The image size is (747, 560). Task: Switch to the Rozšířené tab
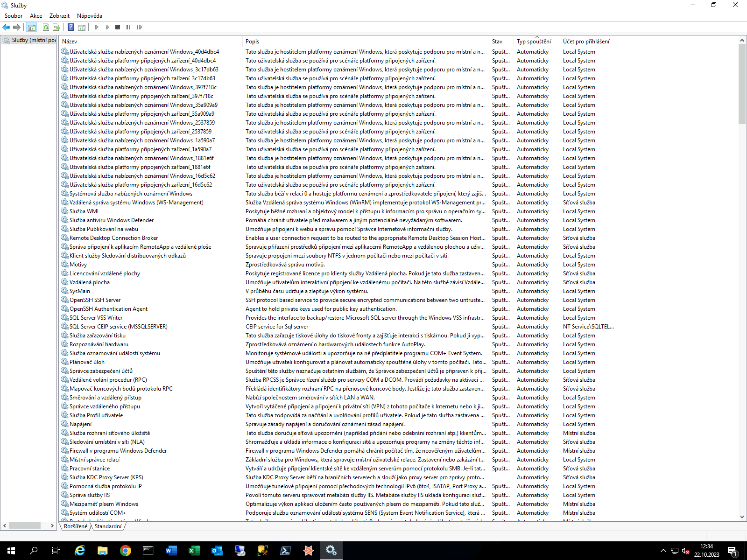pos(75,526)
